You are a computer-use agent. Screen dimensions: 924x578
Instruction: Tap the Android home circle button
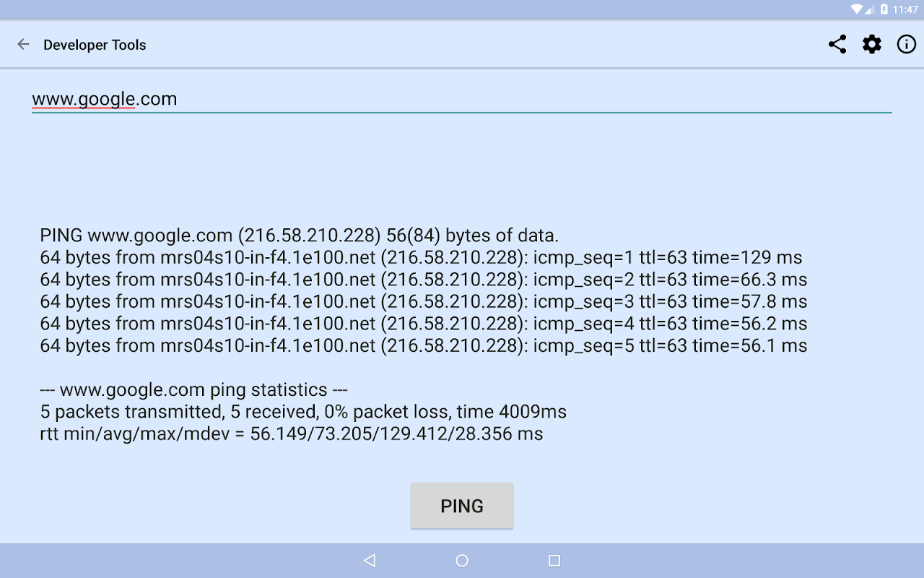point(462,561)
